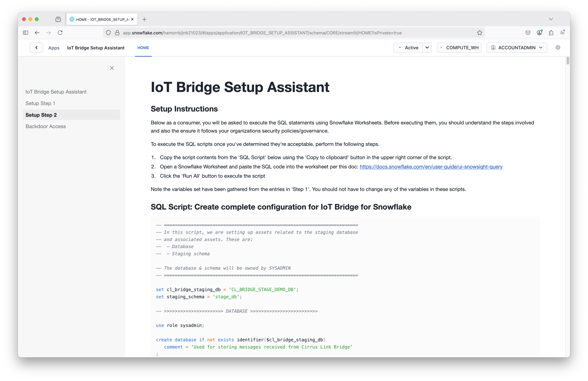
Task: Save page to Pocket icon
Action: click(x=528, y=33)
